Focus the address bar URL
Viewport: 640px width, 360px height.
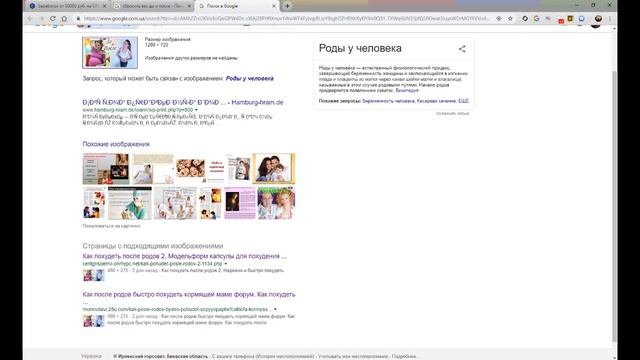[287, 18]
